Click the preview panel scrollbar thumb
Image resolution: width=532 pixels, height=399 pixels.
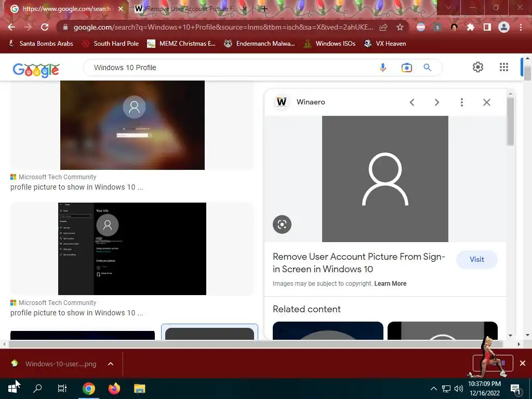[x=510, y=121]
